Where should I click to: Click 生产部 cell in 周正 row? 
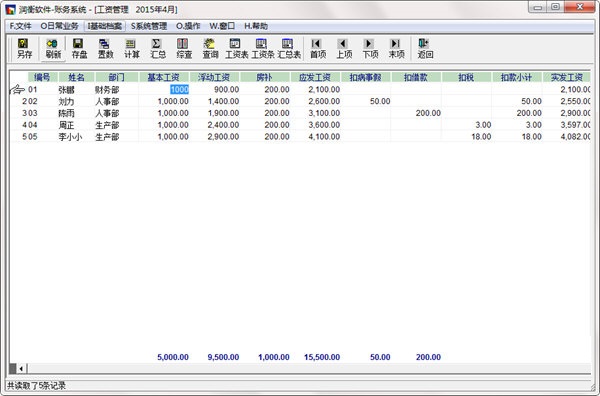107,125
